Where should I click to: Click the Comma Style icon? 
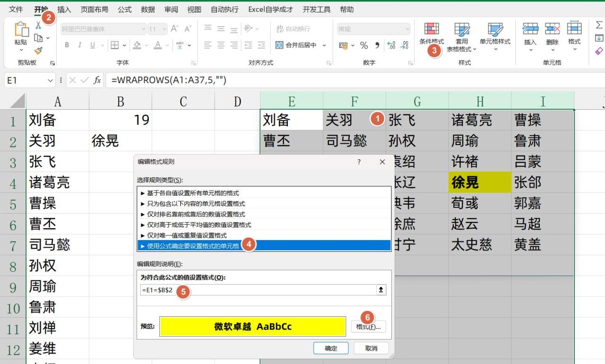tap(377, 45)
